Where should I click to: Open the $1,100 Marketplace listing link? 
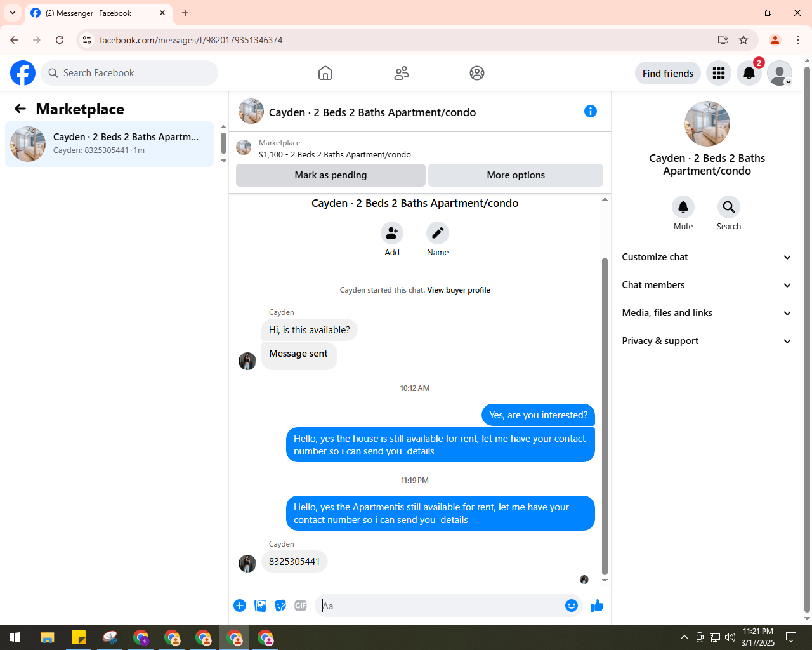tap(335, 154)
